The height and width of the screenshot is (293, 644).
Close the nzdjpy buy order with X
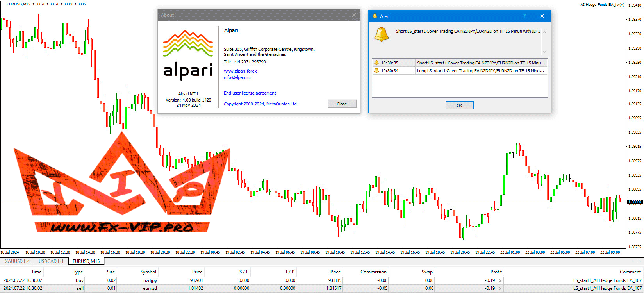pyautogui.click(x=500, y=280)
